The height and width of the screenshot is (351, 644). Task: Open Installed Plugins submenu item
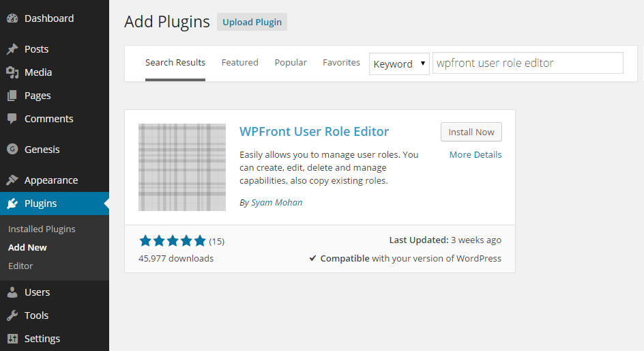(42, 229)
